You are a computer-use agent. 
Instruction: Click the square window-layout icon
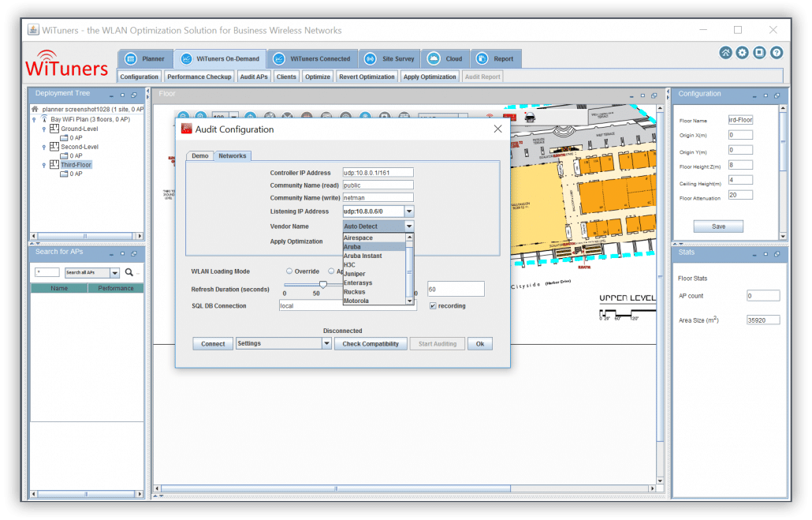pos(759,52)
